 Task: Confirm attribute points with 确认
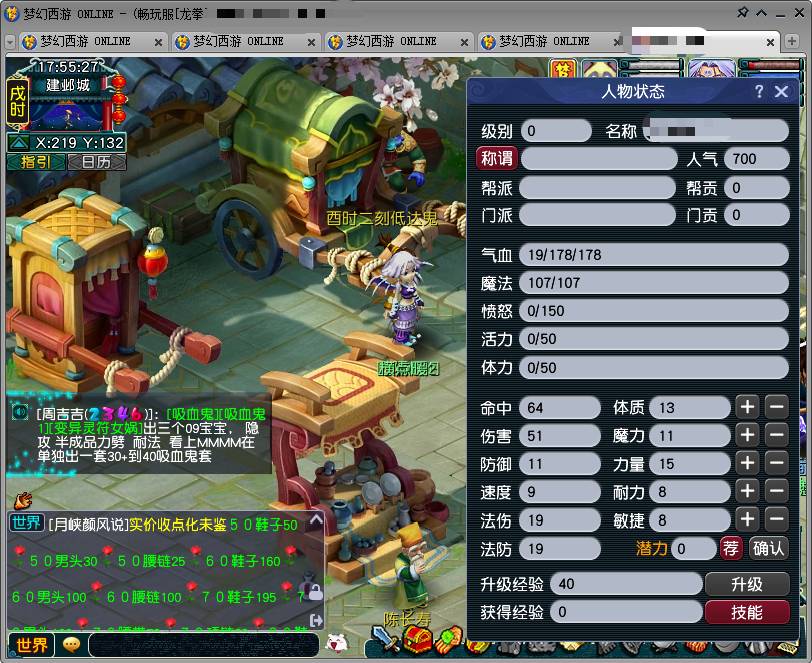point(768,548)
